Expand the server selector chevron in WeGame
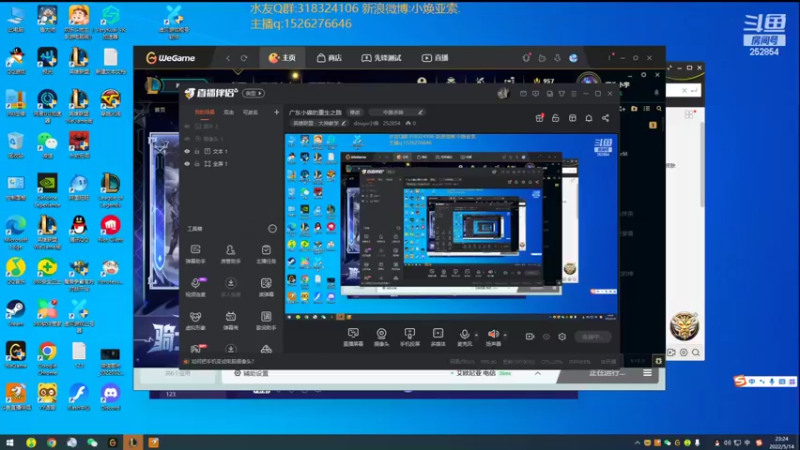The height and width of the screenshot is (450, 800). coord(538,373)
